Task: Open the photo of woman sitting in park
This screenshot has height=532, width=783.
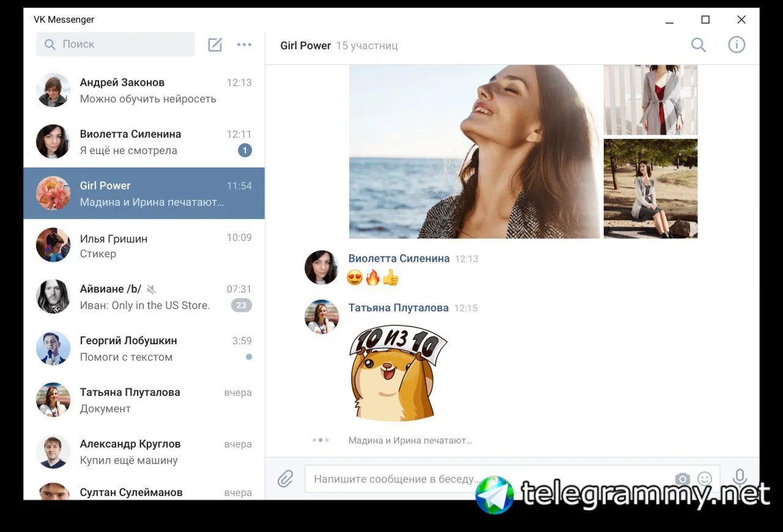Action: click(x=650, y=188)
